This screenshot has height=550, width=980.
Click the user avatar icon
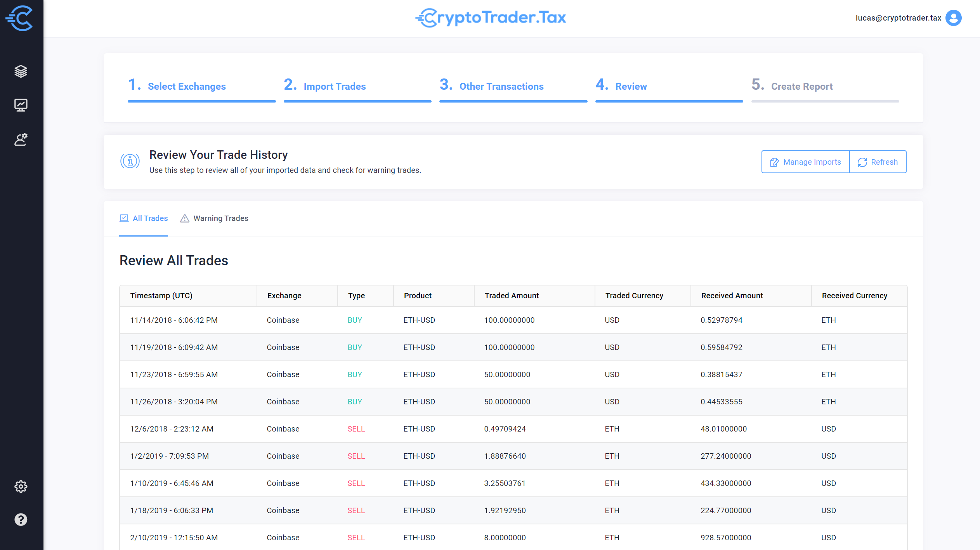[953, 18]
